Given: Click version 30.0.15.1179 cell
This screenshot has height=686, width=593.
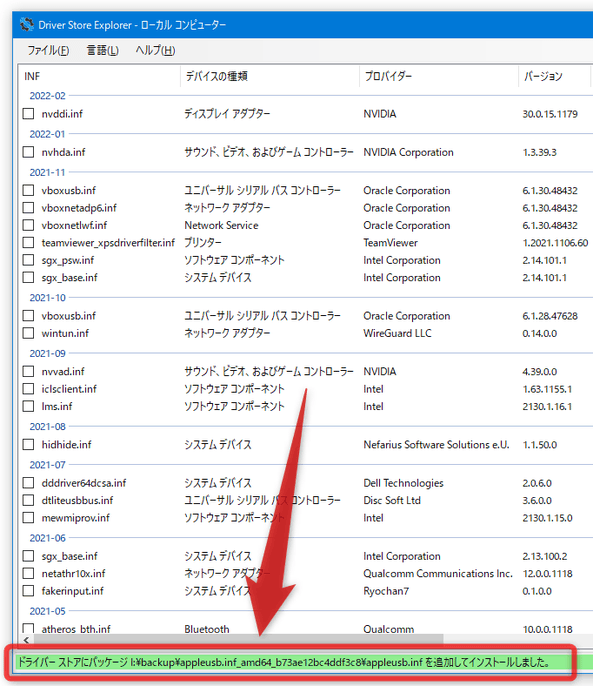Looking at the screenshot, I should point(550,114).
